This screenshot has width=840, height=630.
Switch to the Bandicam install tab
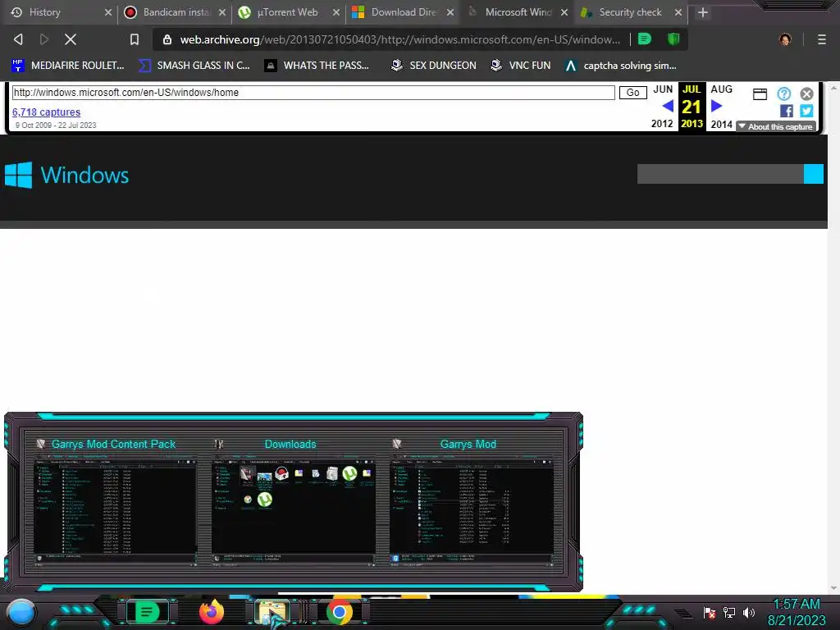(176, 12)
